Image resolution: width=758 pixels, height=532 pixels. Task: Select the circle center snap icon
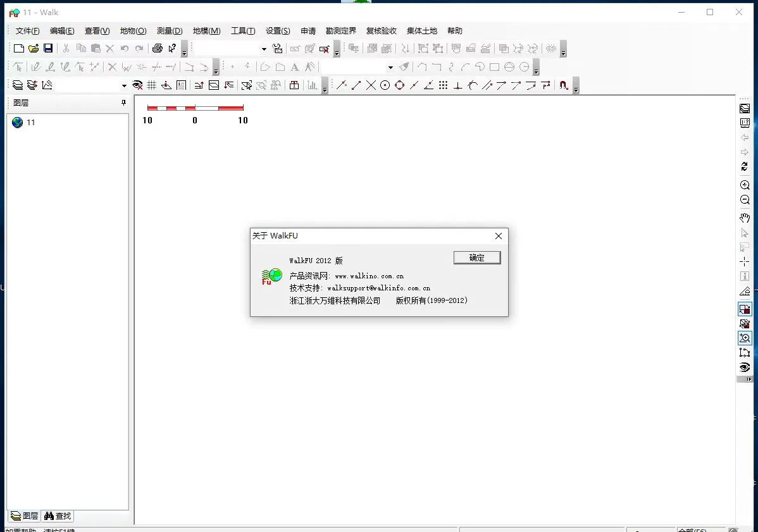coord(385,85)
